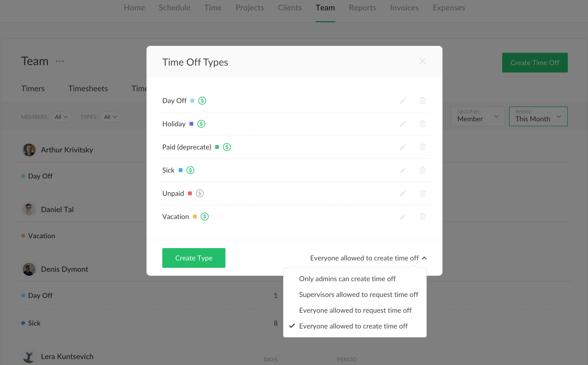Click the Create Type button
Viewport: 588px width, 365px height.
[x=194, y=258]
